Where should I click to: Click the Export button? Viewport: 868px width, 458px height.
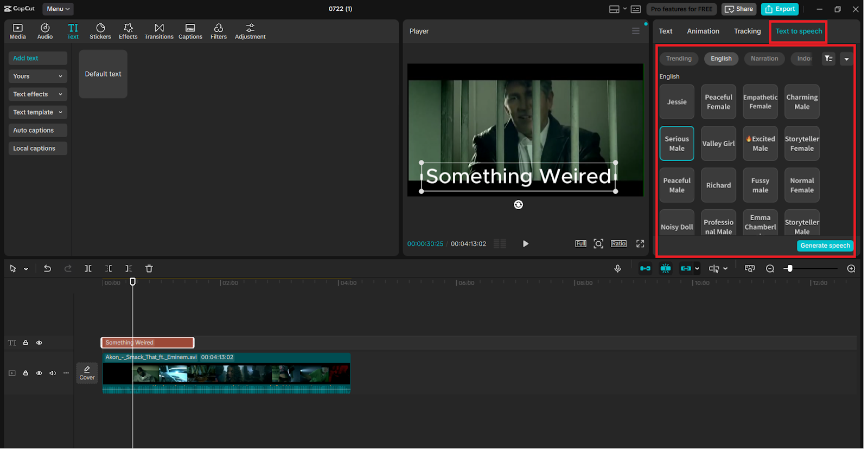tap(780, 9)
